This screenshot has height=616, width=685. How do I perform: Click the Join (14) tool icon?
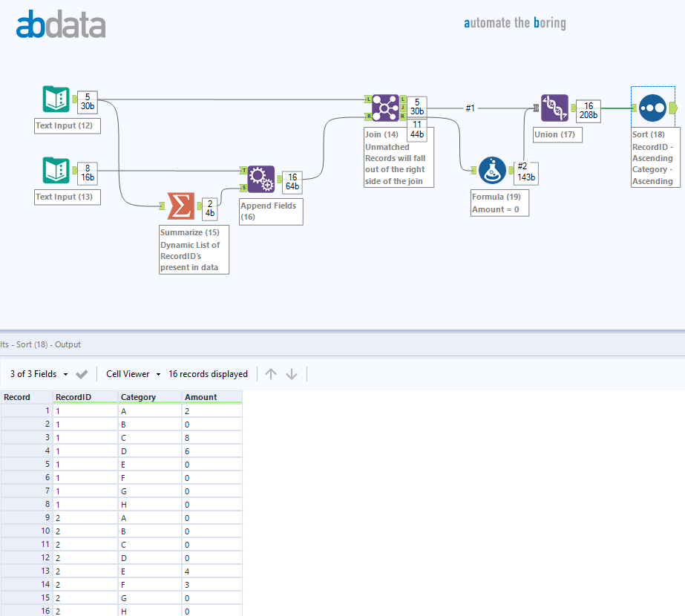tap(385, 108)
